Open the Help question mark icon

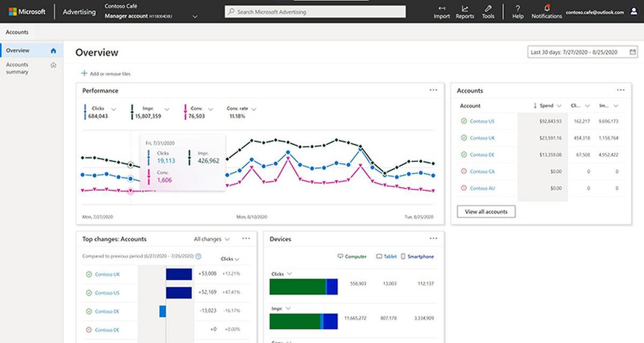(x=517, y=9)
